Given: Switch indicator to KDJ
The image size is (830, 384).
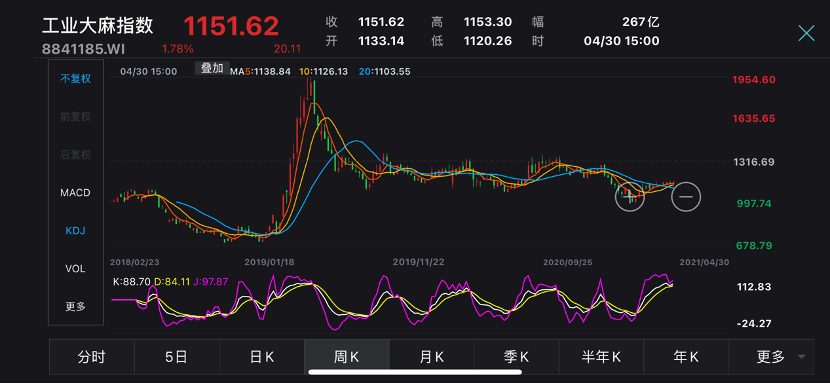Looking at the screenshot, I should [75, 231].
